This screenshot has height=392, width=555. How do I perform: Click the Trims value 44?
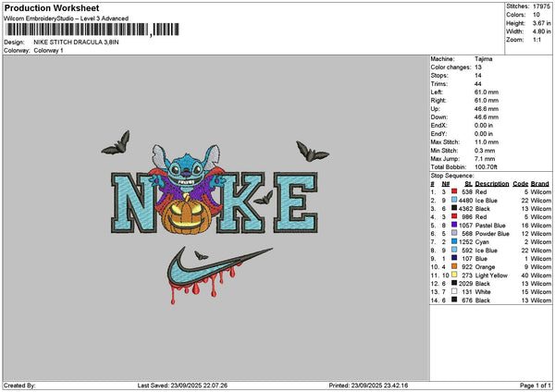coord(478,84)
